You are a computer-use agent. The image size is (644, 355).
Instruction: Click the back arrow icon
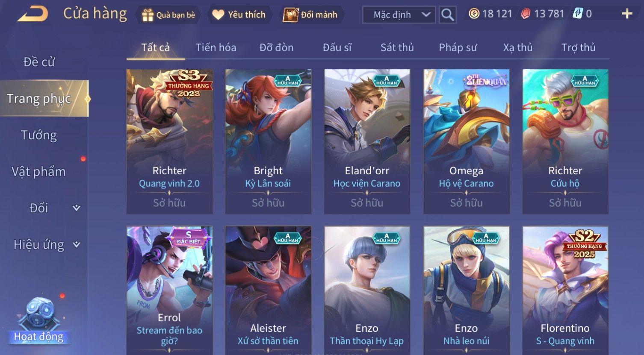click(33, 14)
